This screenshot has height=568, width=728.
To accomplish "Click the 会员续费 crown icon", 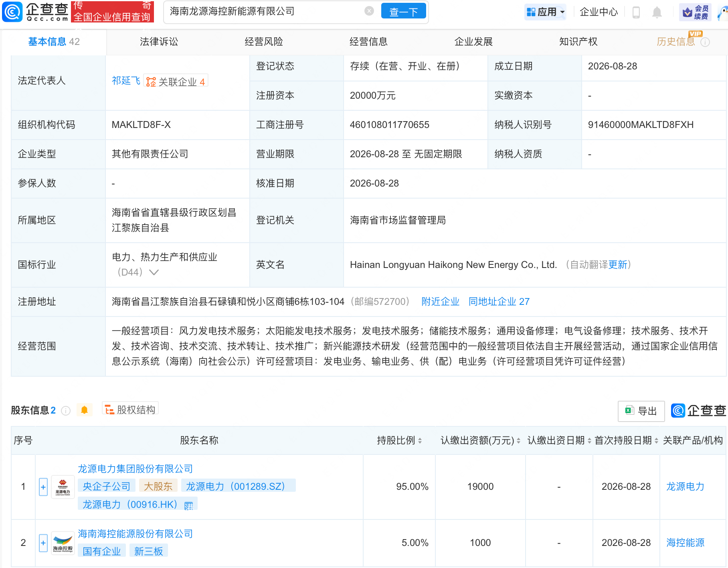I will 695,12.
